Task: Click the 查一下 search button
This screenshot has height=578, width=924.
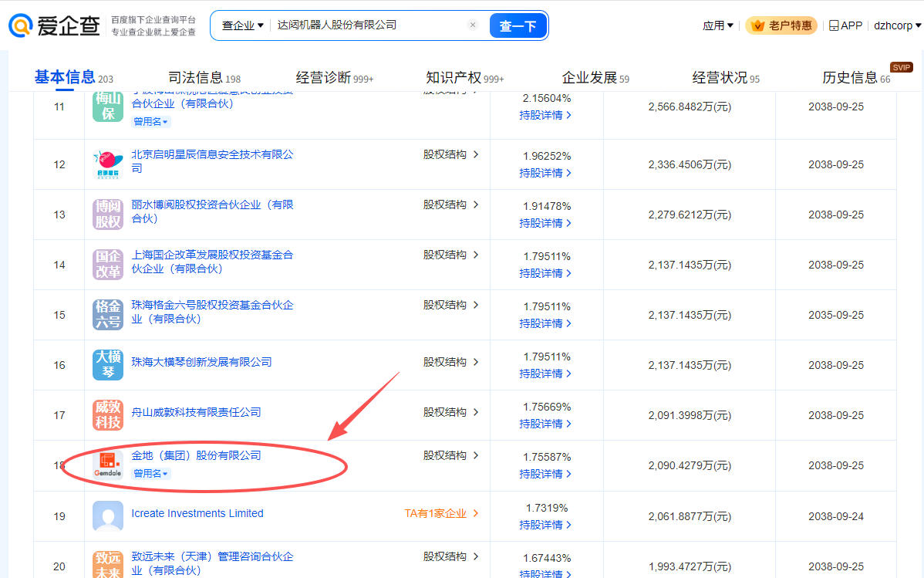Action: pos(518,25)
